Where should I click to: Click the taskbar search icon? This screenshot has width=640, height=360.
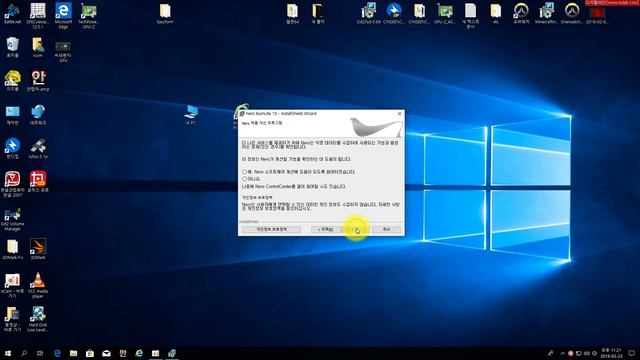[x=24, y=353]
